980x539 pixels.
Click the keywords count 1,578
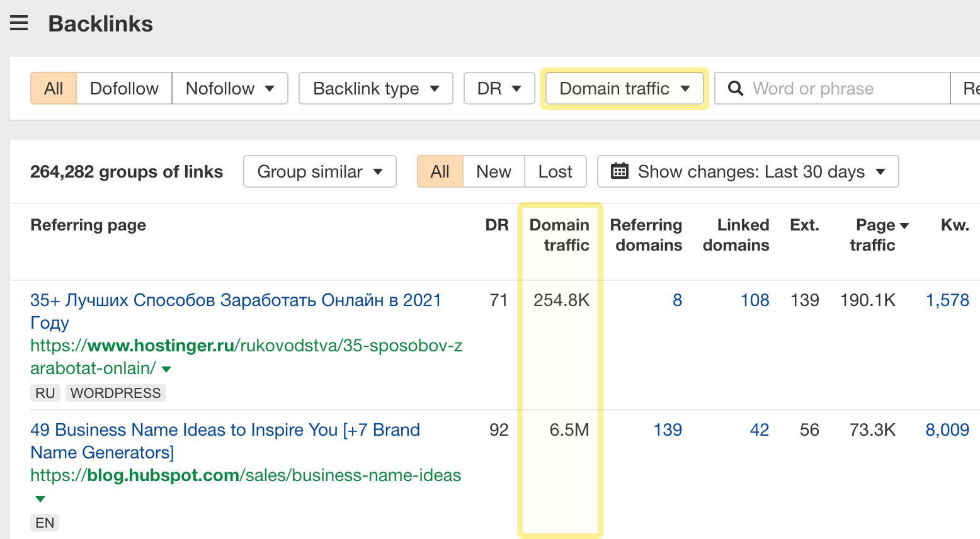[x=947, y=300]
